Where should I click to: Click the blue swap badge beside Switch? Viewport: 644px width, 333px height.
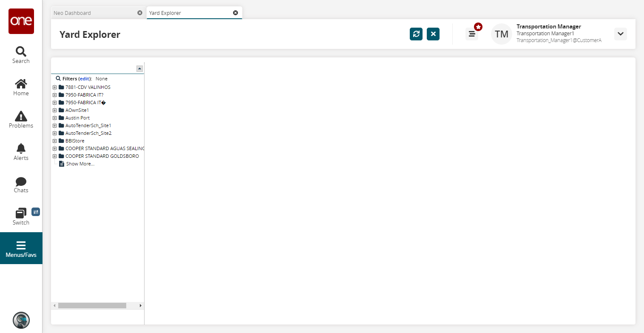click(36, 212)
